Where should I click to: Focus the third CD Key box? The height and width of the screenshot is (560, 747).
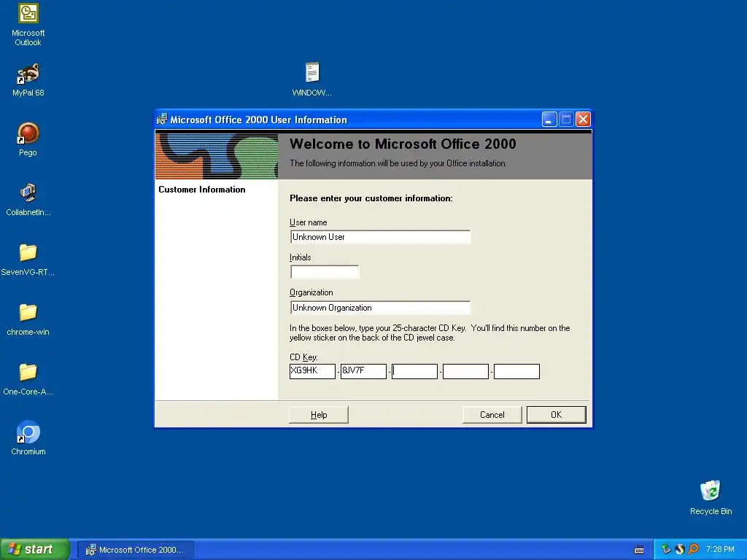click(x=414, y=371)
